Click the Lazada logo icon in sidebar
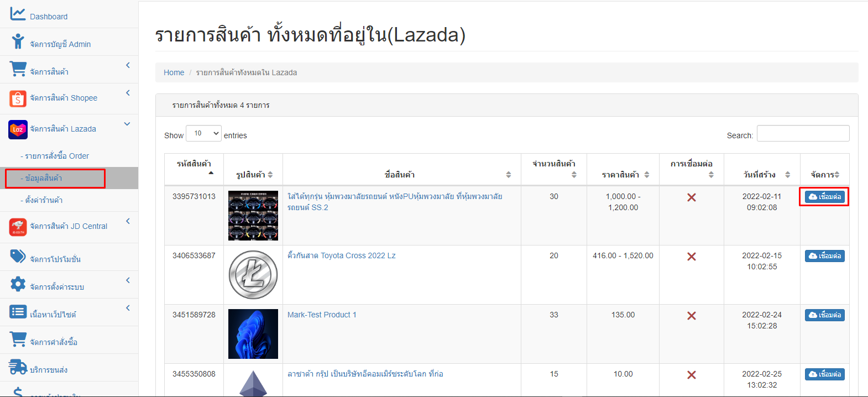 (18, 129)
